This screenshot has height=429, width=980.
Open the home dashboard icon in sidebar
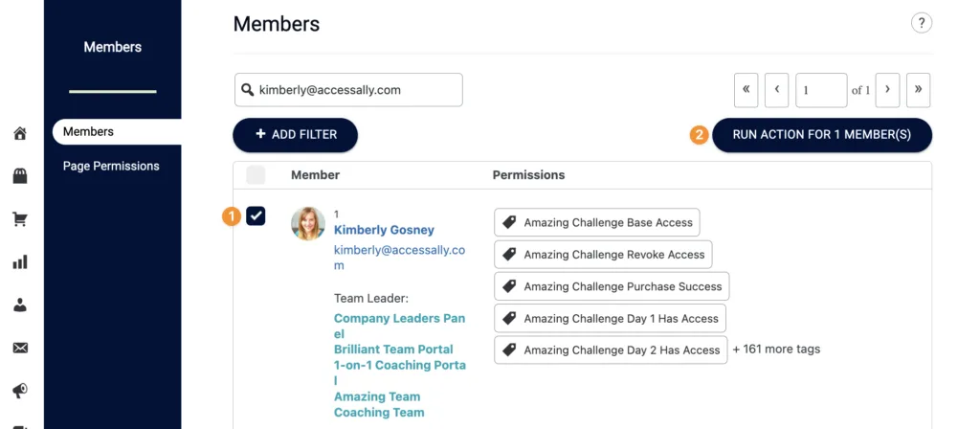point(19,133)
